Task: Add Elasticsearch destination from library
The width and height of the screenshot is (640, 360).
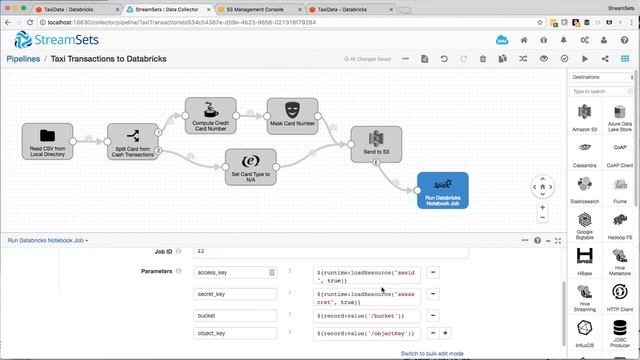Action: [x=584, y=190]
